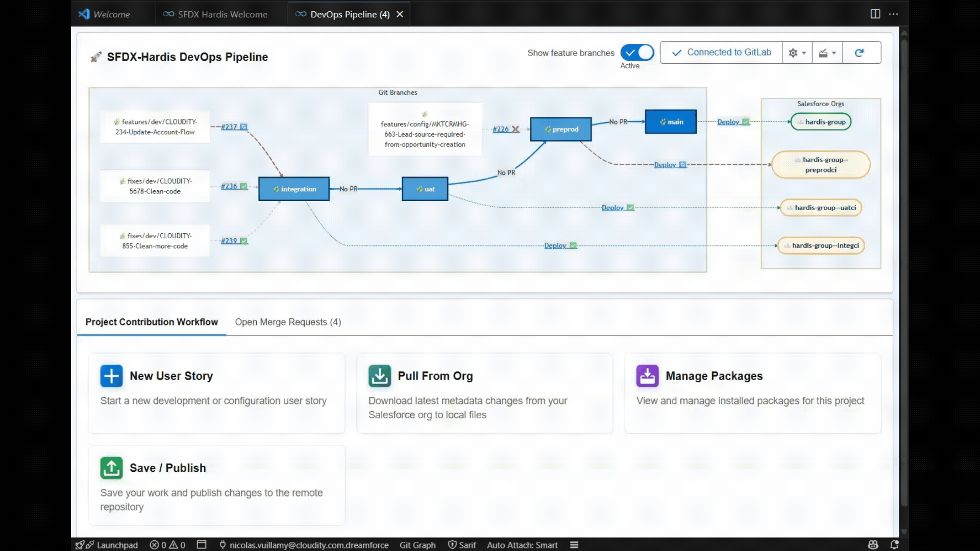Open editor more actions ellipsis menu
980x551 pixels.
tap(893, 14)
